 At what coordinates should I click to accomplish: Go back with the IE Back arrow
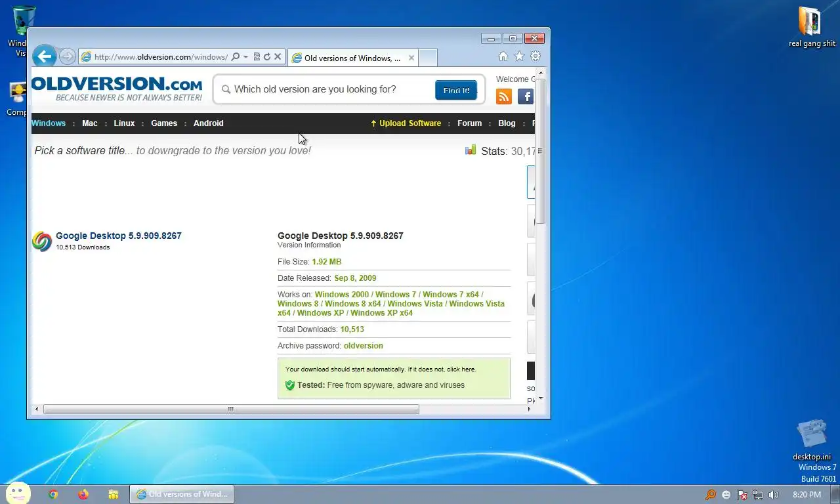point(45,56)
